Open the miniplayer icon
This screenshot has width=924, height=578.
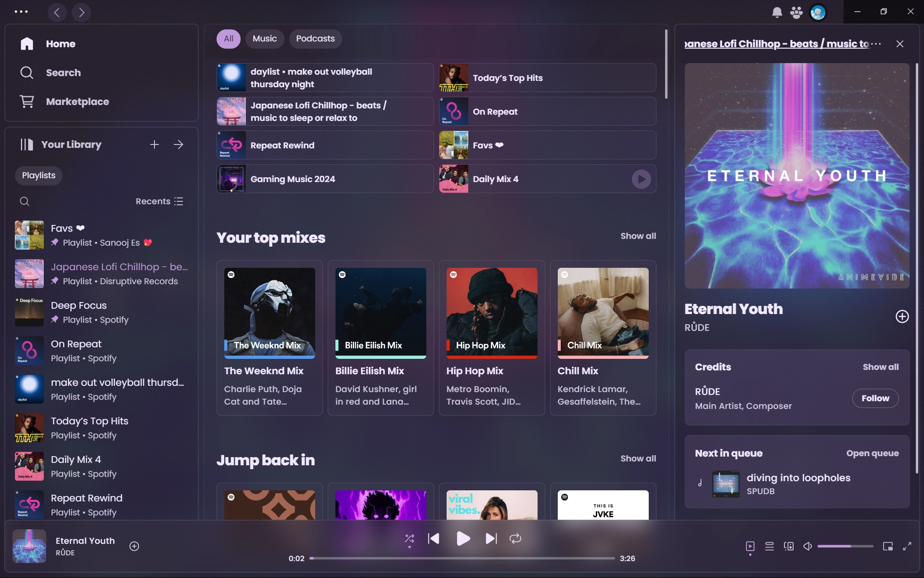pos(887,546)
